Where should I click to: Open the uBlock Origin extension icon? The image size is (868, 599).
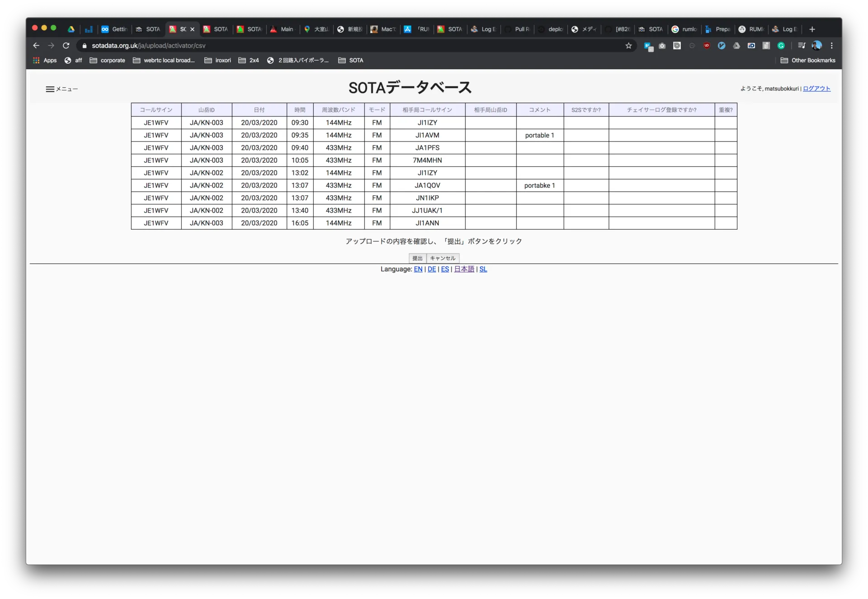[707, 46]
